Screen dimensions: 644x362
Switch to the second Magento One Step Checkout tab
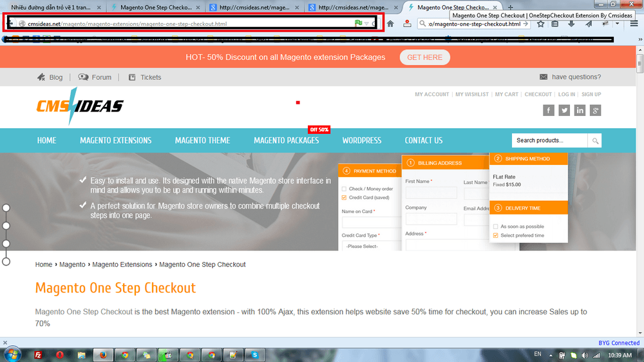(156, 7)
